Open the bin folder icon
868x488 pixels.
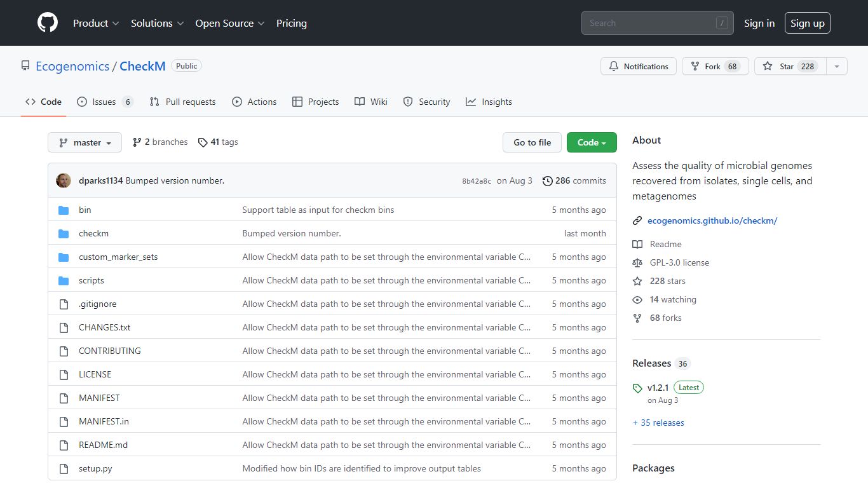point(64,210)
